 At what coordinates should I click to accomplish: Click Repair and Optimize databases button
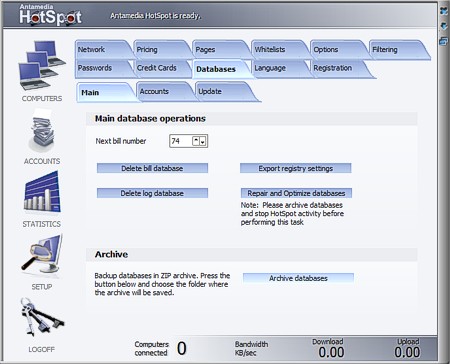[296, 193]
